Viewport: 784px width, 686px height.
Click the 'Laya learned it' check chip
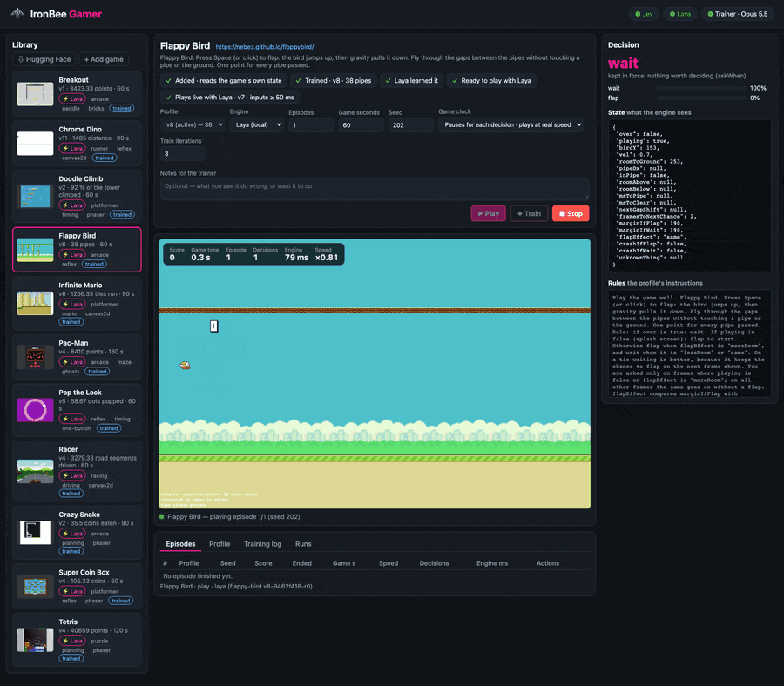pyautogui.click(x=411, y=80)
